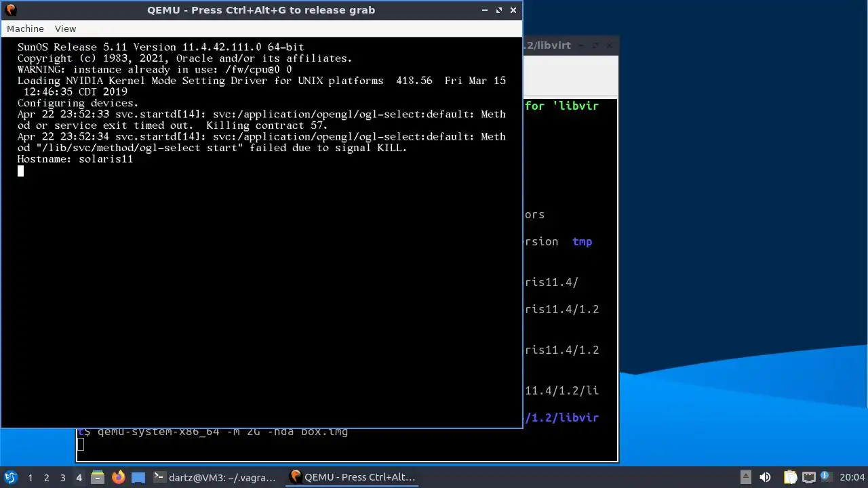Click the Copyright Oracle line in console

click(184, 58)
